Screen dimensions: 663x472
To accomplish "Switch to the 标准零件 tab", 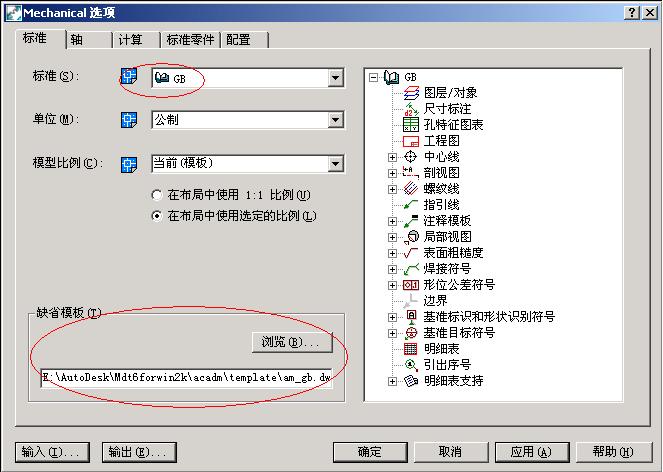I will click(190, 40).
